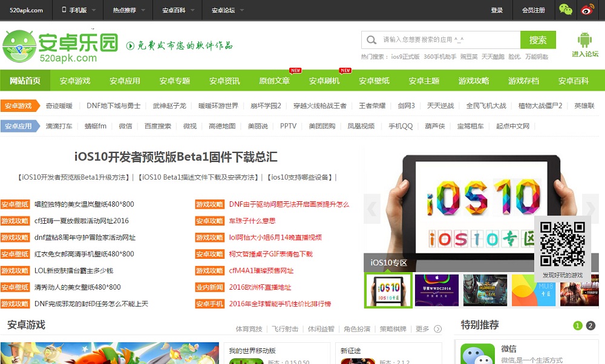Open the 体育竞技 game category
Screen dimensions: 605x364
(x=249, y=329)
